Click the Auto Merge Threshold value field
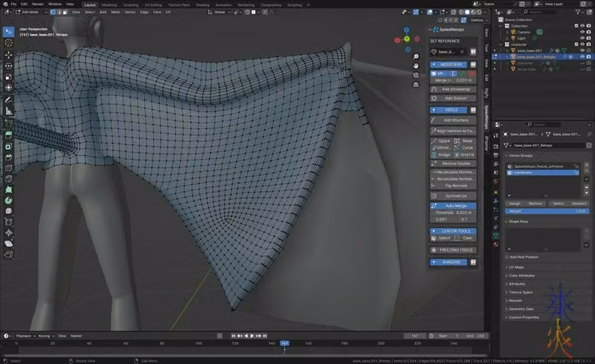The image size is (595, 364). click(453, 212)
